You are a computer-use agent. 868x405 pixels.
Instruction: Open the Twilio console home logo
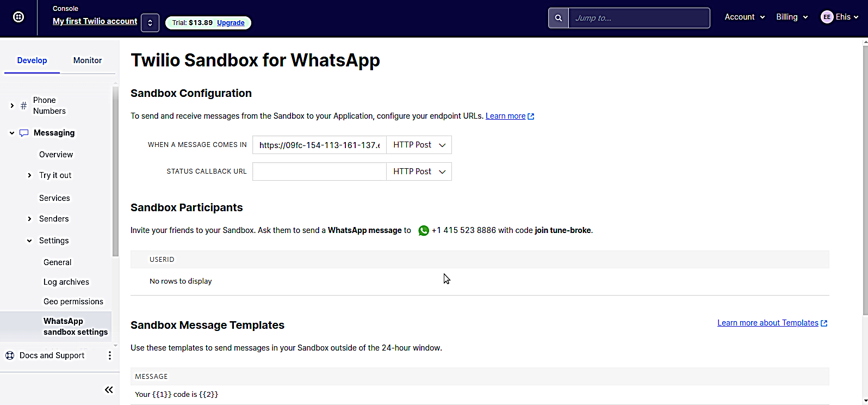coord(18,17)
